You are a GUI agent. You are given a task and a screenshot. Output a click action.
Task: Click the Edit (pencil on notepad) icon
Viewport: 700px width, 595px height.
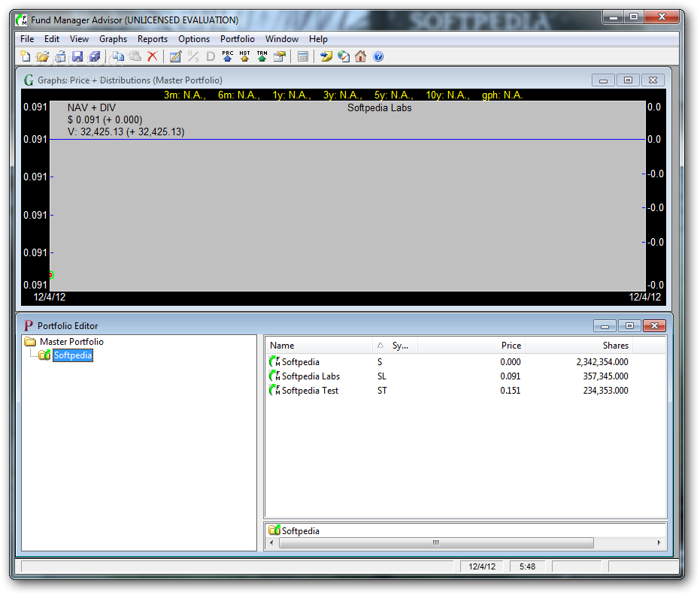coord(176,56)
